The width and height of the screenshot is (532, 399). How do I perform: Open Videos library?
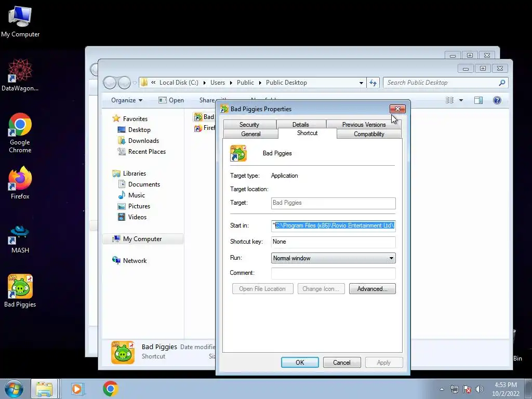(137, 217)
